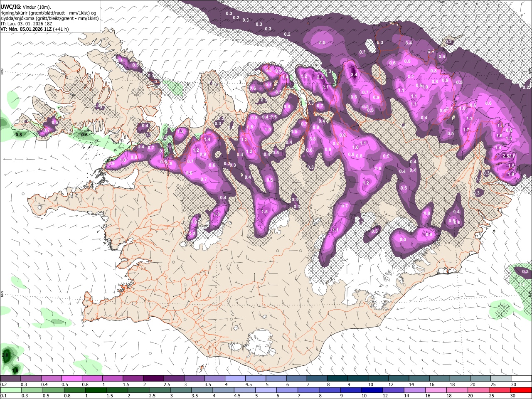The height and width of the screenshot is (399, 532).
Task: Click the 'VT: Mán. 05.01.2026 11Z (+41 h)' line
Action: (34, 29)
